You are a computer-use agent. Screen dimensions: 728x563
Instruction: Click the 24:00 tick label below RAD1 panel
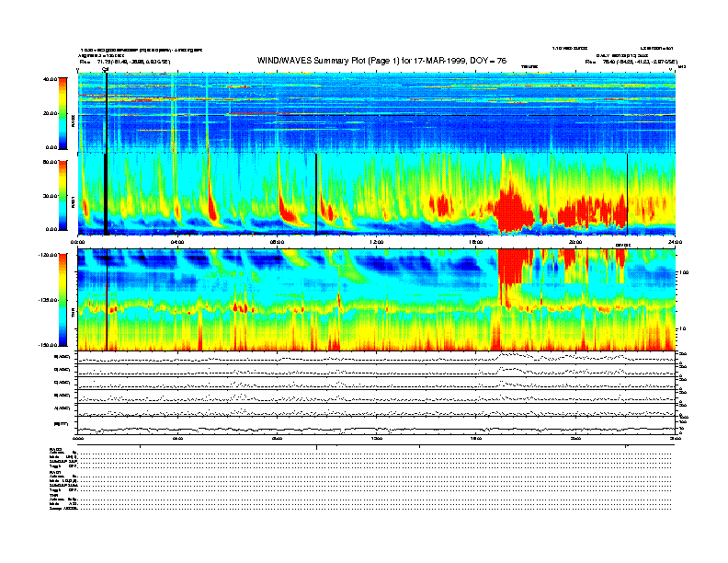click(x=675, y=242)
